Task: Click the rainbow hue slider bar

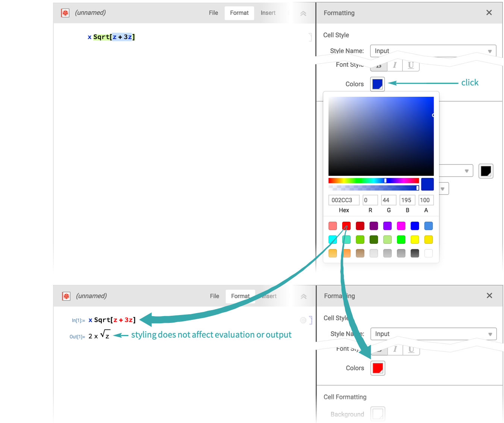Action: (373, 181)
